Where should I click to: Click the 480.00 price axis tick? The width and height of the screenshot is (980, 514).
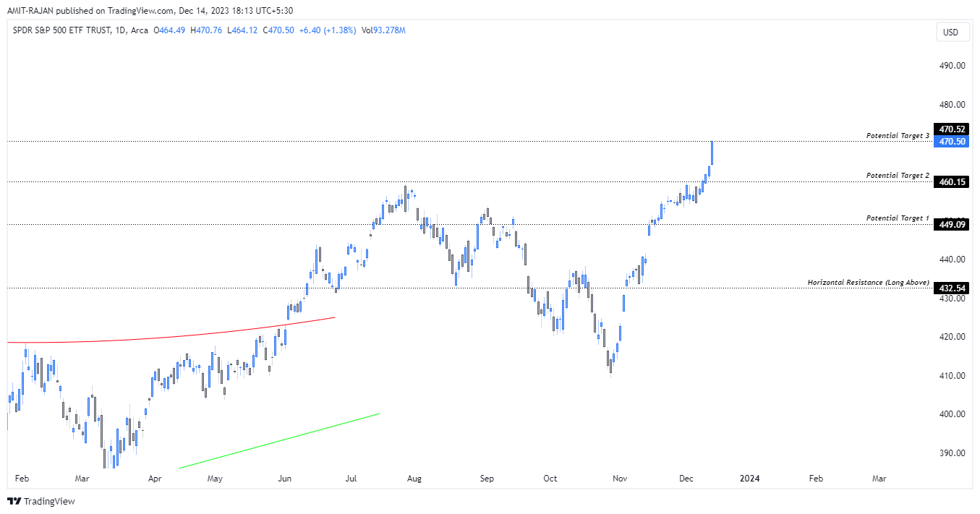pyautogui.click(x=952, y=105)
